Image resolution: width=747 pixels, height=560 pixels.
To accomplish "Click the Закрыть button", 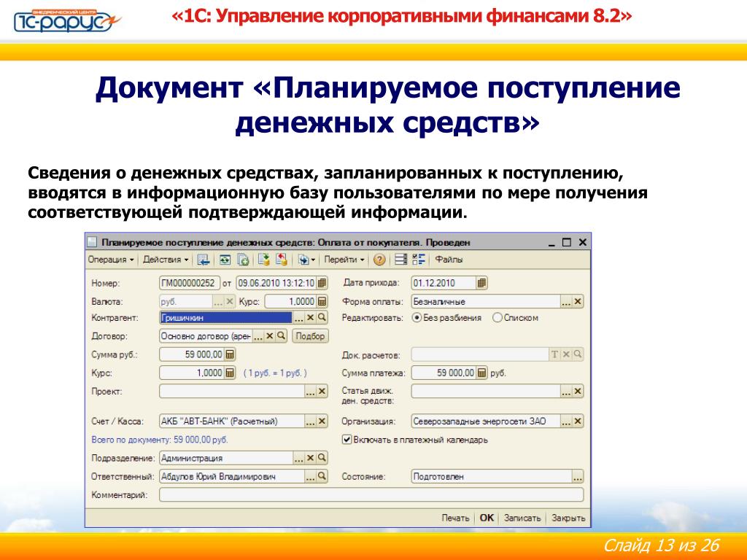I will tap(568, 518).
